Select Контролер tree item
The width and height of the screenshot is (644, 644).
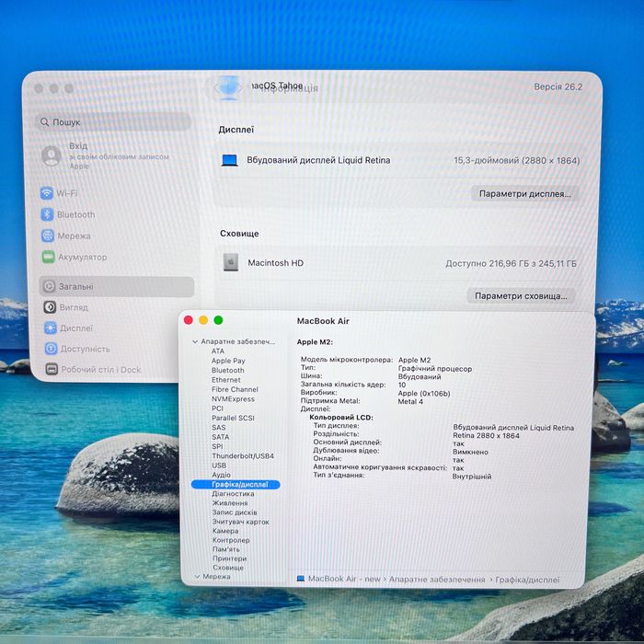coord(231,541)
